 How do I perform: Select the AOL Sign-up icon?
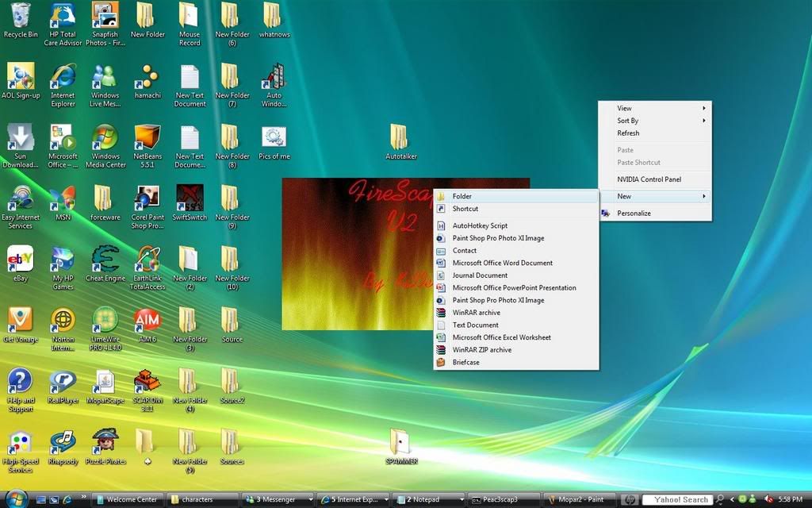click(x=21, y=82)
